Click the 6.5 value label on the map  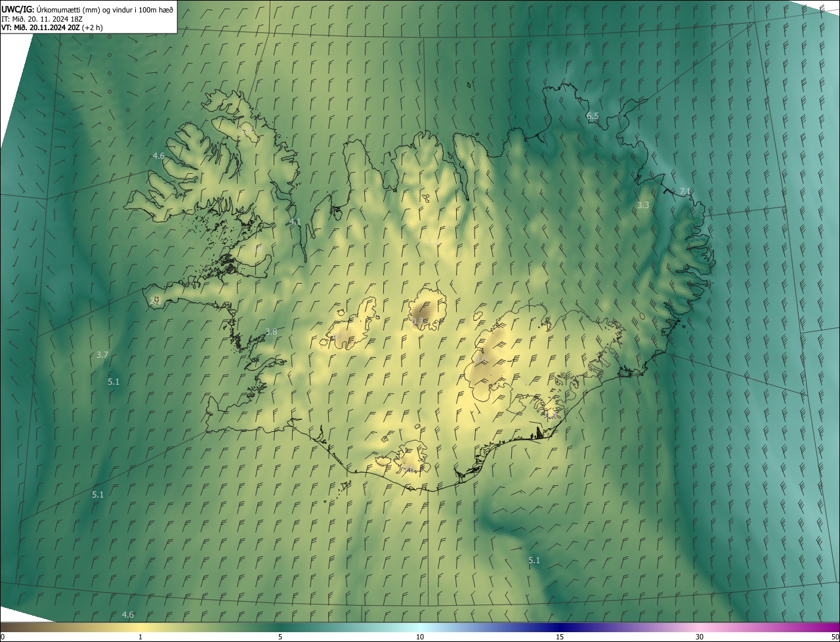(593, 116)
